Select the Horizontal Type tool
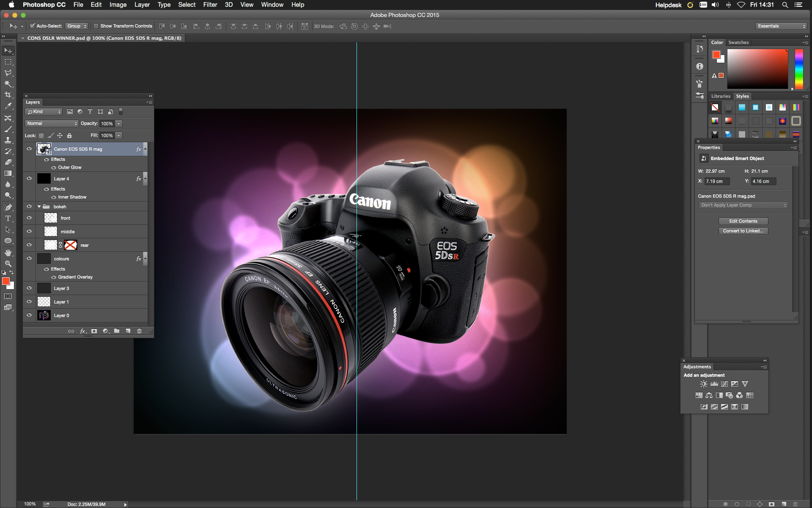The width and height of the screenshot is (812, 508). click(x=8, y=218)
